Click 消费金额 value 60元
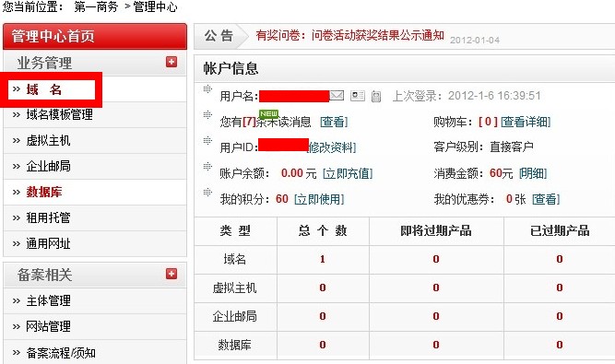Viewport: 615px width, 364px height. click(502, 173)
